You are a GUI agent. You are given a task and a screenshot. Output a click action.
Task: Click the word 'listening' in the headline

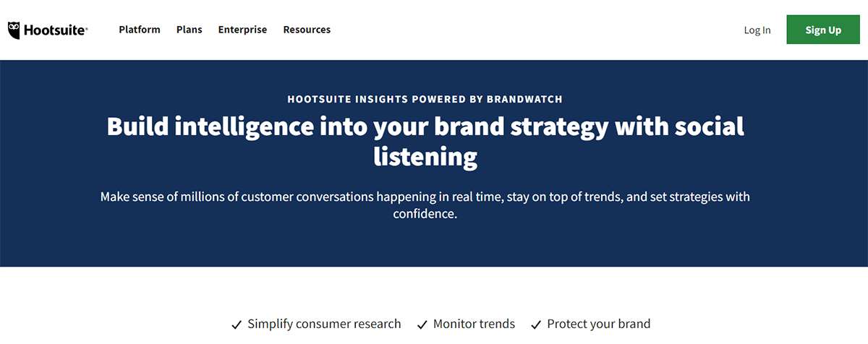tap(425, 155)
